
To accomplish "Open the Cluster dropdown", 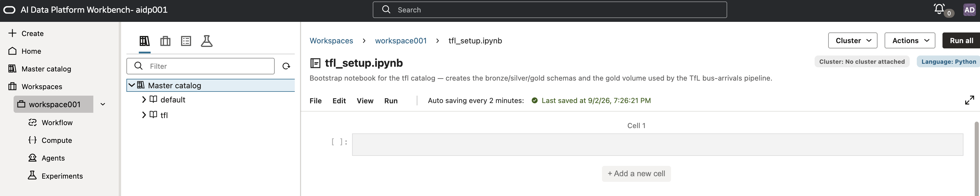I will [853, 40].
